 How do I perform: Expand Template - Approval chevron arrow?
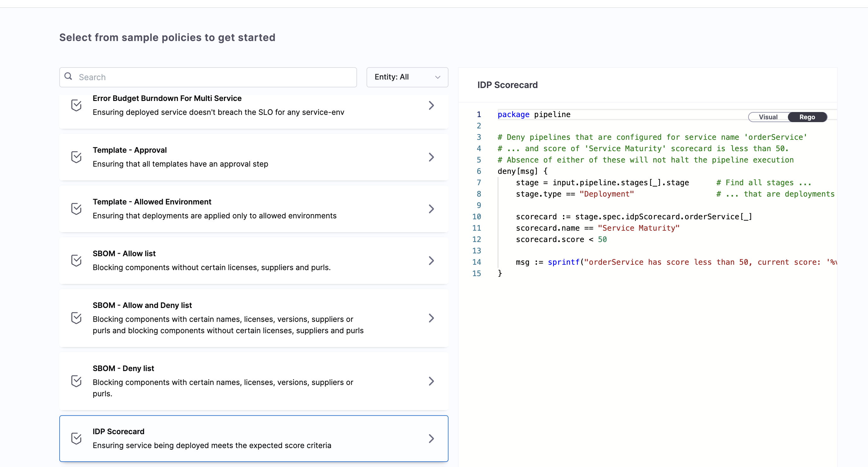tap(431, 157)
